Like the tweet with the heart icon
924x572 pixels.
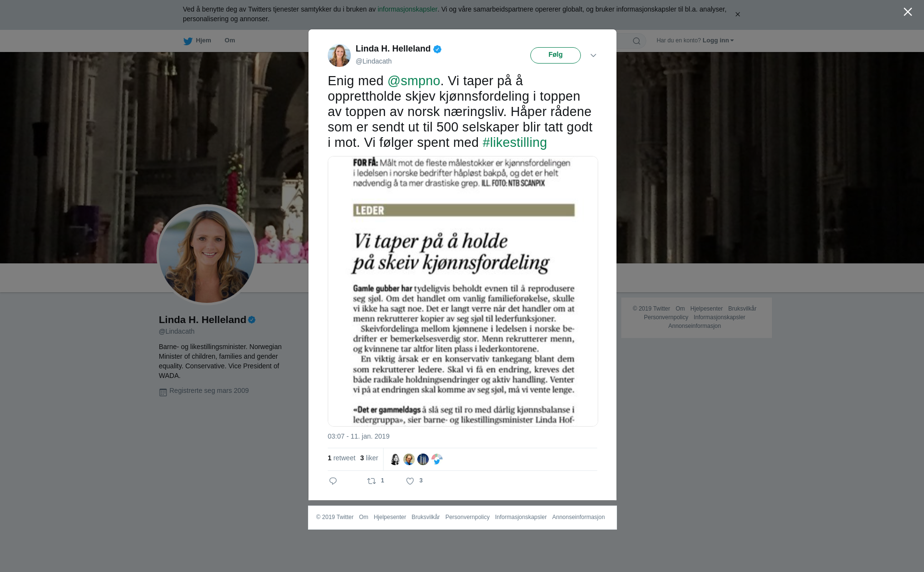410,481
